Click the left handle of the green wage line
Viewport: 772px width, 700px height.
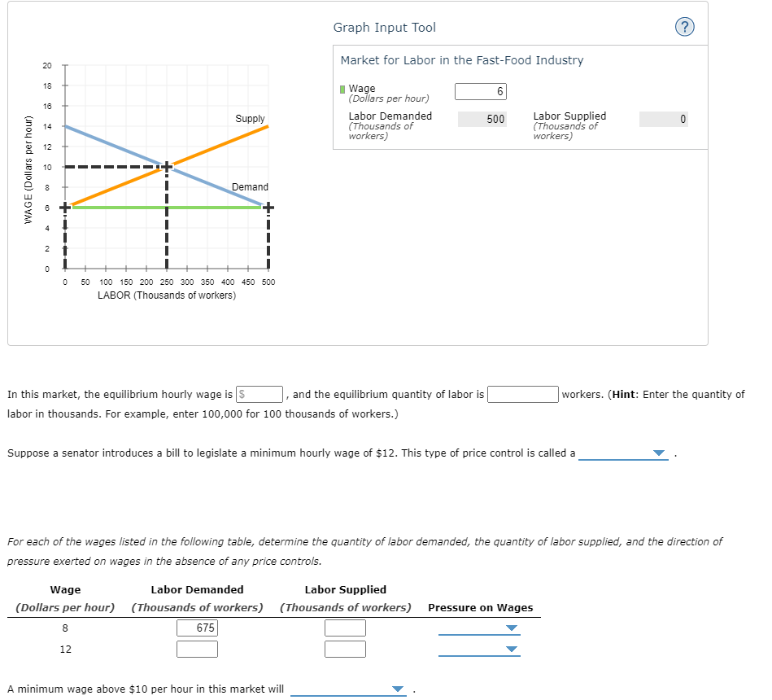(x=64, y=208)
